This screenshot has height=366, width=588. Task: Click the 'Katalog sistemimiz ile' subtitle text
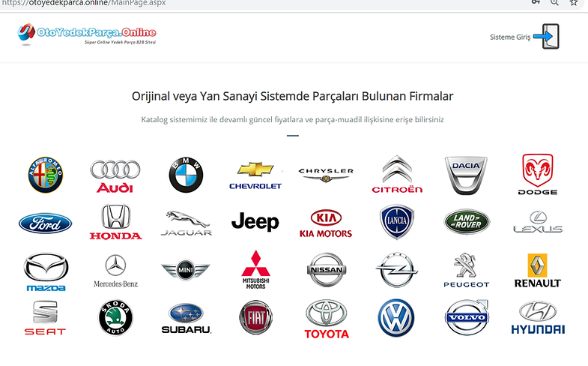pyautogui.click(x=292, y=120)
